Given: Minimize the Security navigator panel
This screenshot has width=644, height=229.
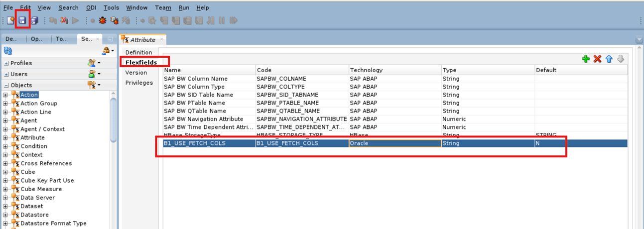Looking at the screenshot, I should (x=110, y=39).
